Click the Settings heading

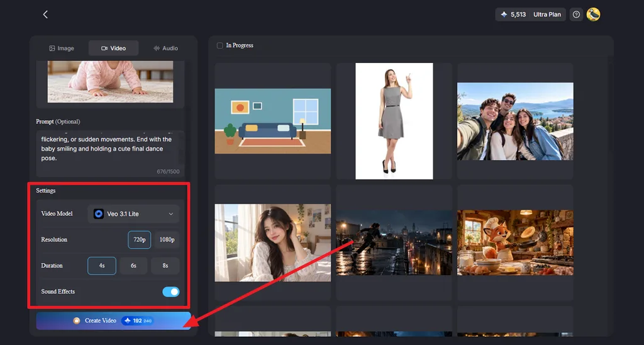(x=45, y=191)
